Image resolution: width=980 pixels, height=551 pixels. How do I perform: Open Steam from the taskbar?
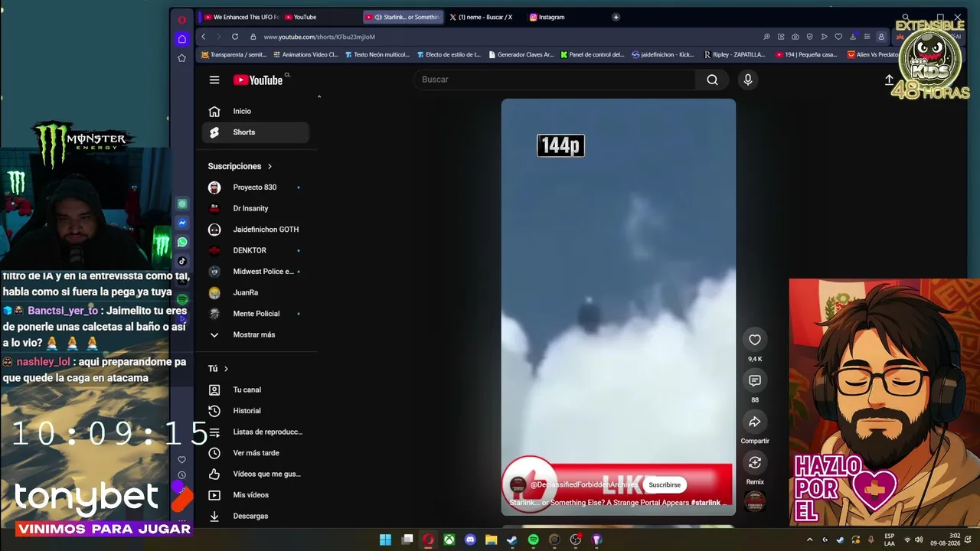pos(512,540)
